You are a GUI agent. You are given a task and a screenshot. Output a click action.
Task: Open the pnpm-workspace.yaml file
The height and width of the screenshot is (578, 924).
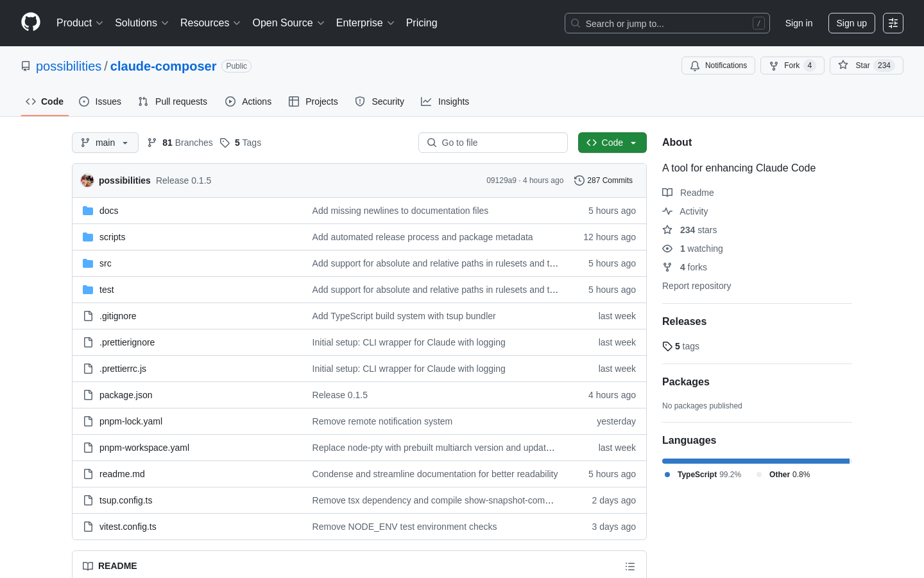pos(144,448)
